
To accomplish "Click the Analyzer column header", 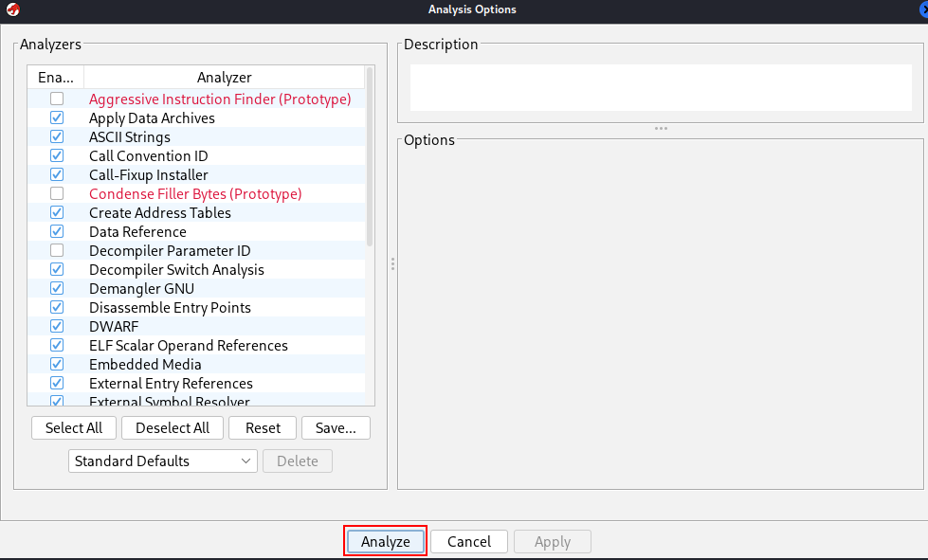I will pyautogui.click(x=224, y=77).
